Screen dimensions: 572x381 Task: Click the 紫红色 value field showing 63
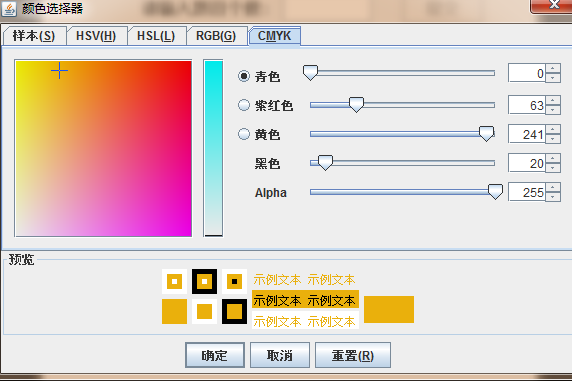[x=527, y=105]
